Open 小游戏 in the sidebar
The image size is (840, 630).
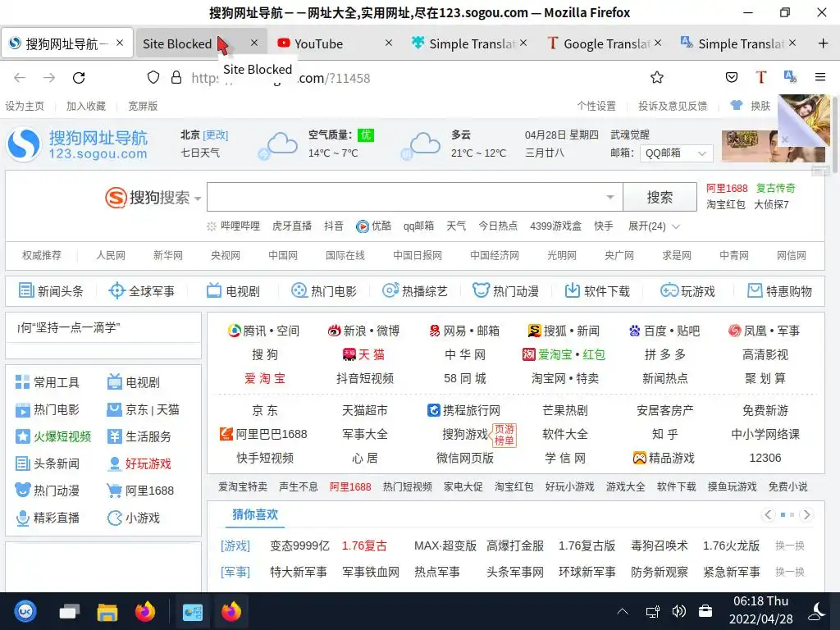click(x=134, y=518)
